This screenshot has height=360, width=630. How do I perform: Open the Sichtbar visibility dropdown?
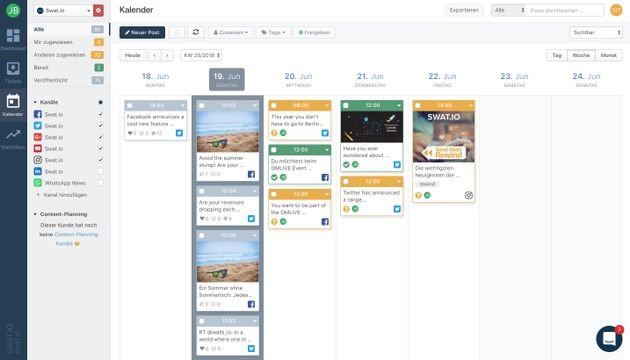point(596,32)
